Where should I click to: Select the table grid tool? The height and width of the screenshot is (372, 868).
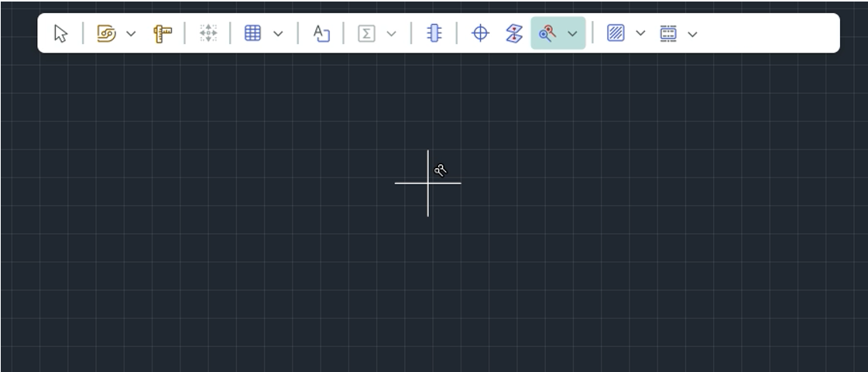[x=253, y=33]
